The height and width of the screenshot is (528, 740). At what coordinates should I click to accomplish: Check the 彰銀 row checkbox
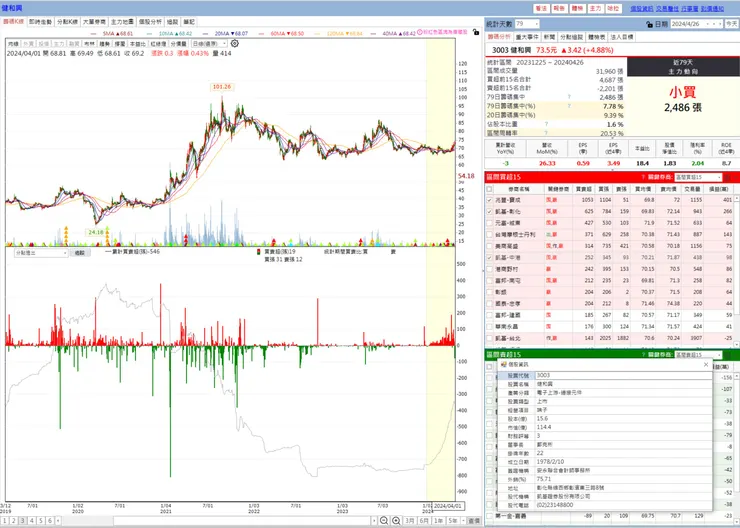coord(489,292)
